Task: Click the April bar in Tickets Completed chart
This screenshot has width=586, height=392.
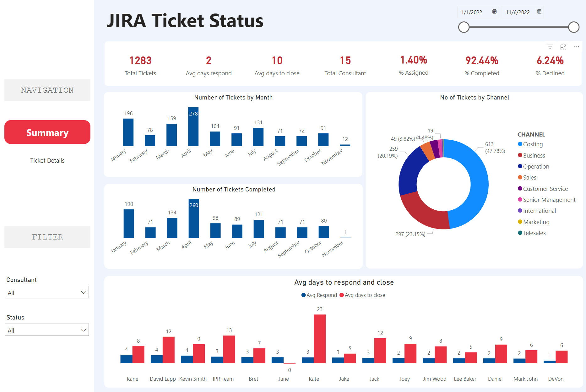Action: (194, 218)
